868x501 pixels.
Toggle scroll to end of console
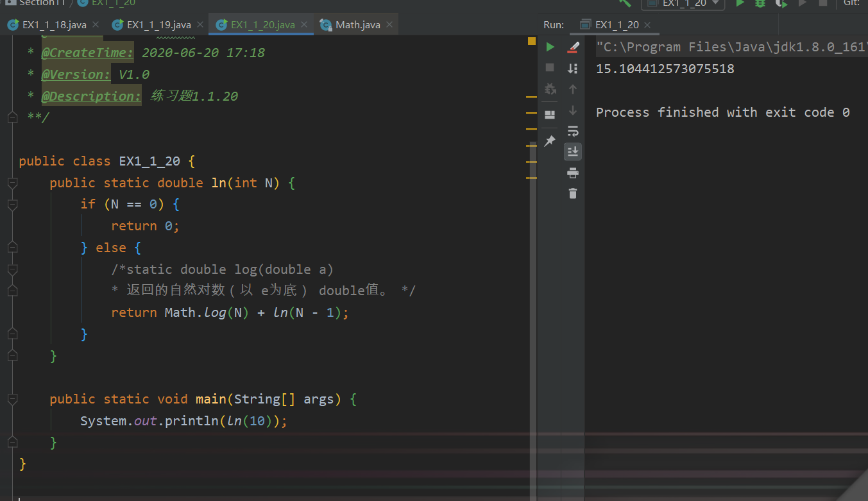coord(573,151)
